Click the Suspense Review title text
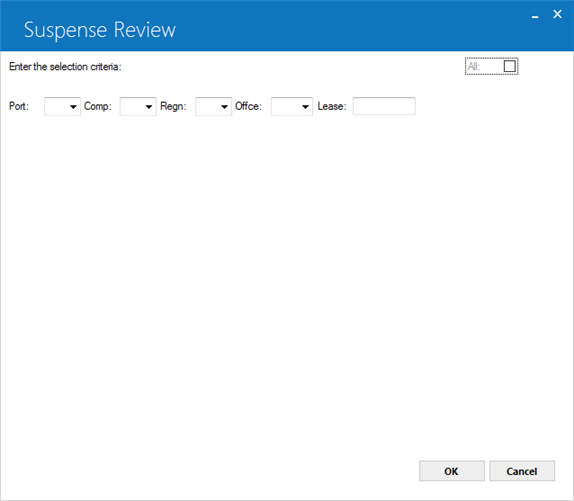 100,30
